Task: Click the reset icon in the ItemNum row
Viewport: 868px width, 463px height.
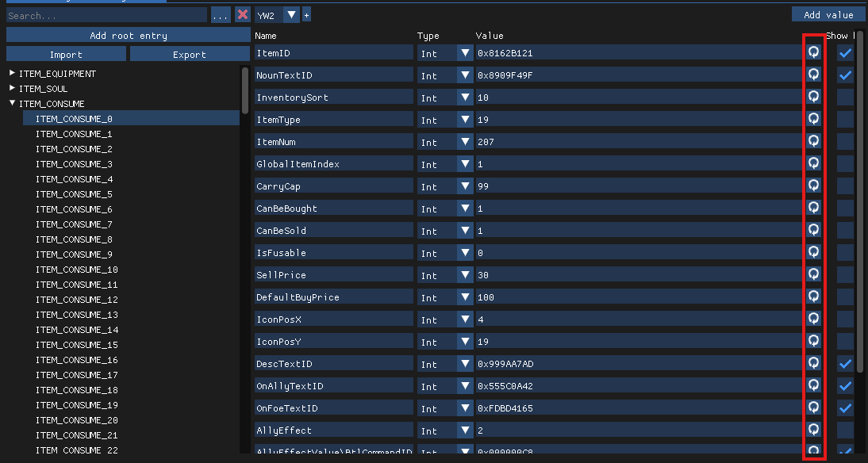Action: point(813,140)
